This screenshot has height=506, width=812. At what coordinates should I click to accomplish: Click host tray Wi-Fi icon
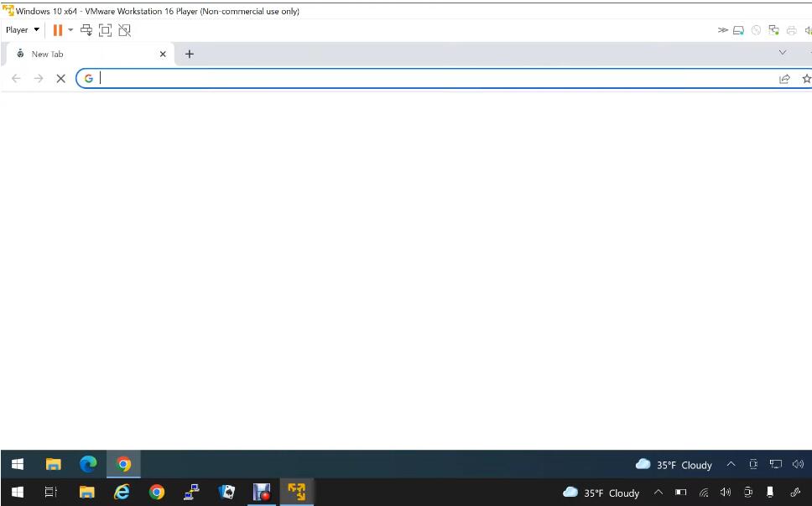point(703,493)
